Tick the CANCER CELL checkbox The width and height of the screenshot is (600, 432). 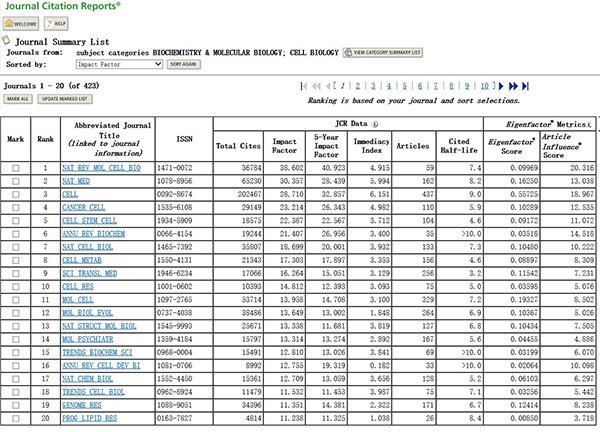click(16, 207)
